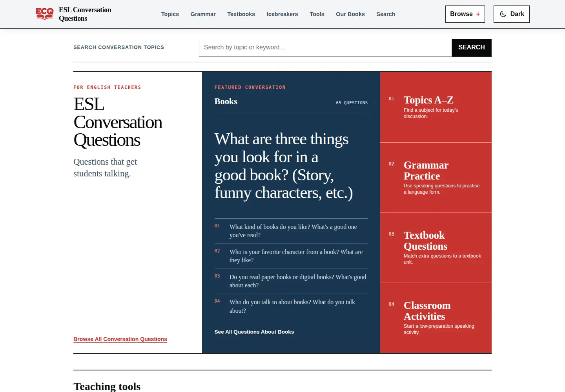Open the Textbook Questions card
This screenshot has width=565, height=392.
click(x=436, y=248)
